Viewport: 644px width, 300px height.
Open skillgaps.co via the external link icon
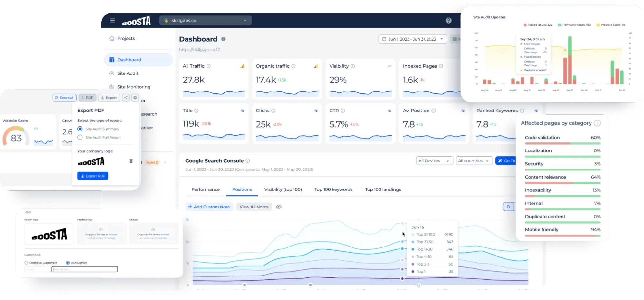coord(218,50)
